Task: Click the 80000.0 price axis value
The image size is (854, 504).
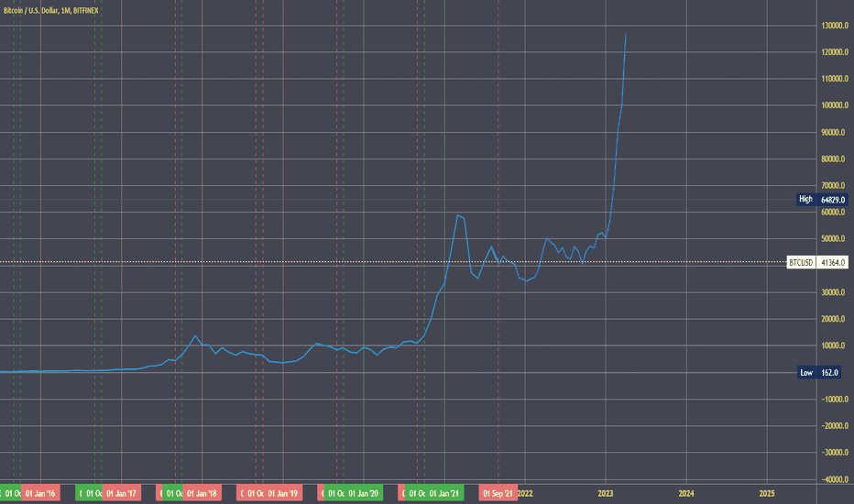Action: 835,159
